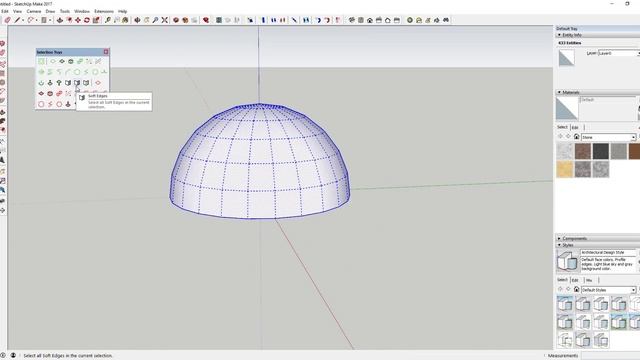The height and width of the screenshot is (360, 640).
Task: Select the Move tool
Action: click(78, 20)
